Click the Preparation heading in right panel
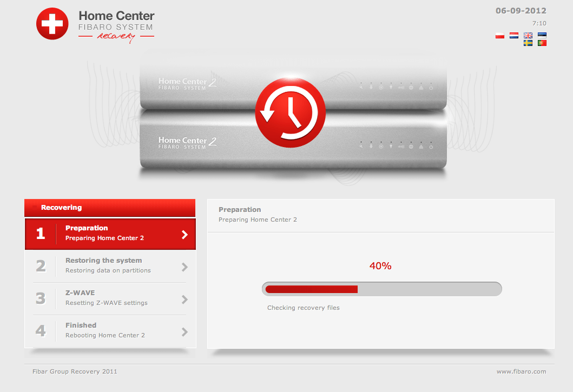Image resolution: width=573 pixels, height=392 pixels. [240, 210]
